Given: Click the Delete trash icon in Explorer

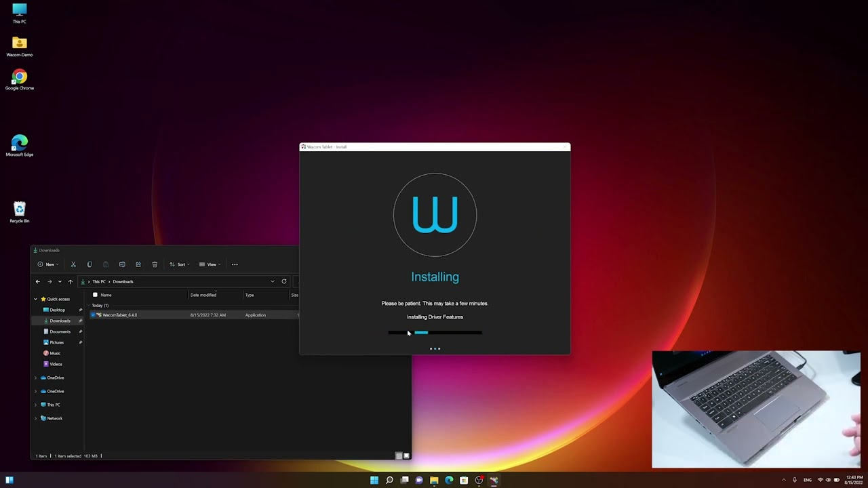Looking at the screenshot, I should (155, 264).
